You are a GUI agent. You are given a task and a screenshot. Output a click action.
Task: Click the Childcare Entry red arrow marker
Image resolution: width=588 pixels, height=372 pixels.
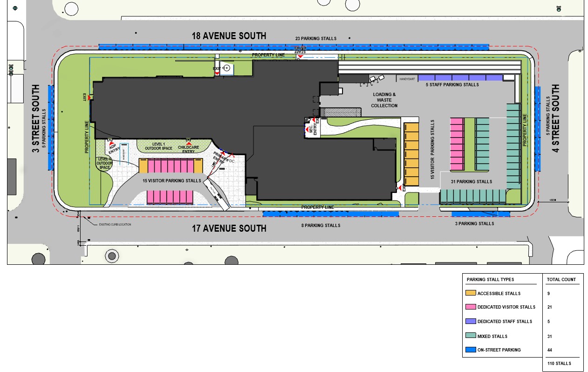click(189, 144)
